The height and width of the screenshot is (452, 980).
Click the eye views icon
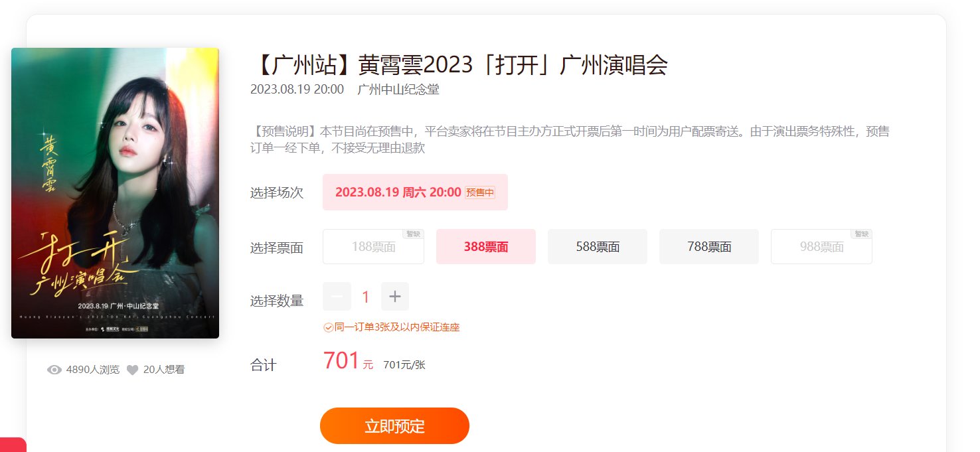point(54,370)
